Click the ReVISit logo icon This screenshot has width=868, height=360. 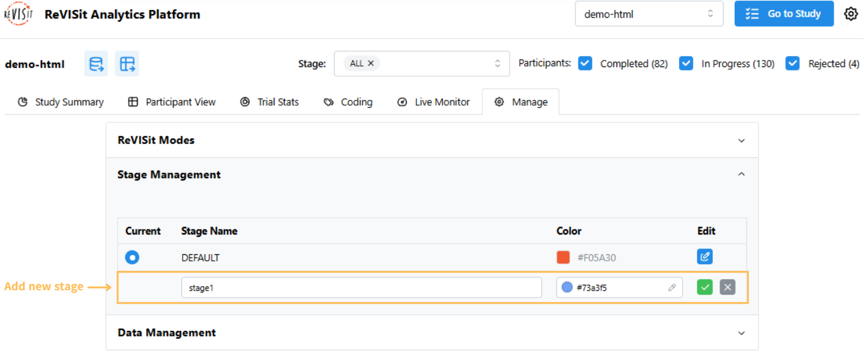(18, 14)
